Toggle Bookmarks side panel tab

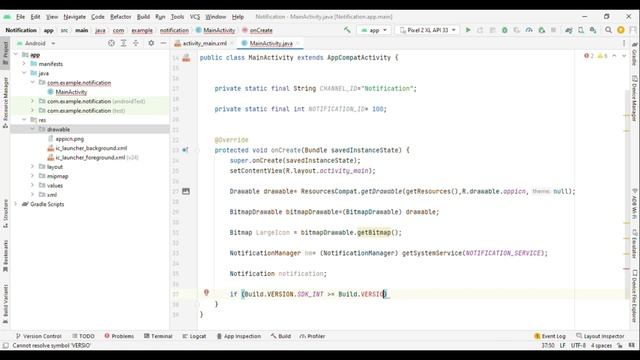(x=5, y=256)
